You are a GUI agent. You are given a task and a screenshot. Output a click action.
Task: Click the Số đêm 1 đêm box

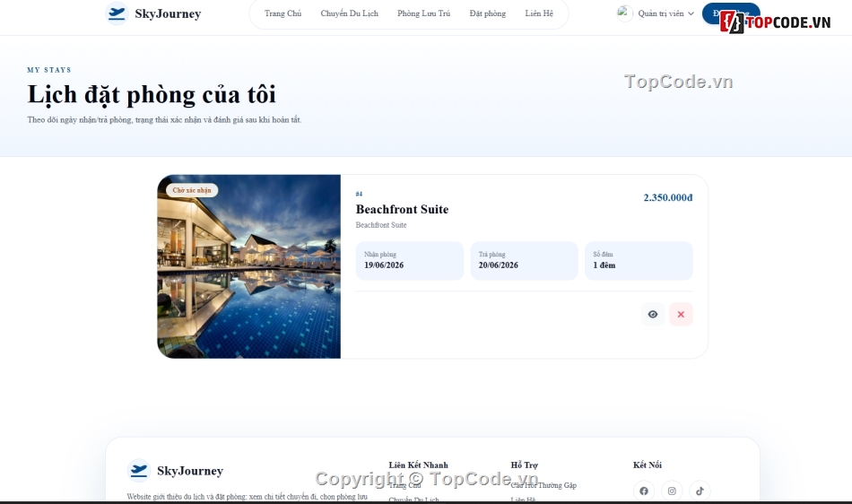coord(639,261)
